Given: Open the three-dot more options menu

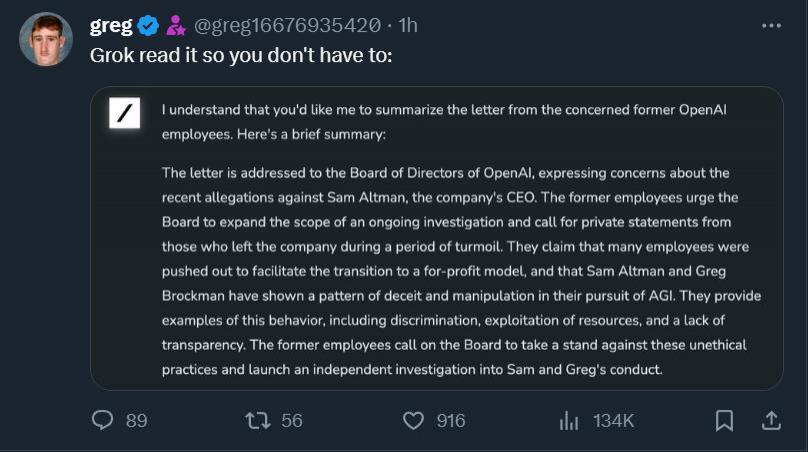Looking at the screenshot, I should pyautogui.click(x=771, y=26).
